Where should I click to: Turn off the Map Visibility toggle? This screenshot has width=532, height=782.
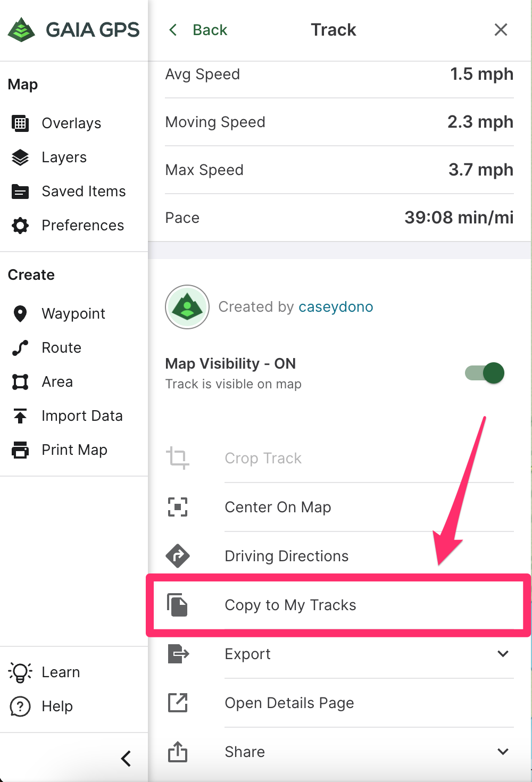(485, 373)
